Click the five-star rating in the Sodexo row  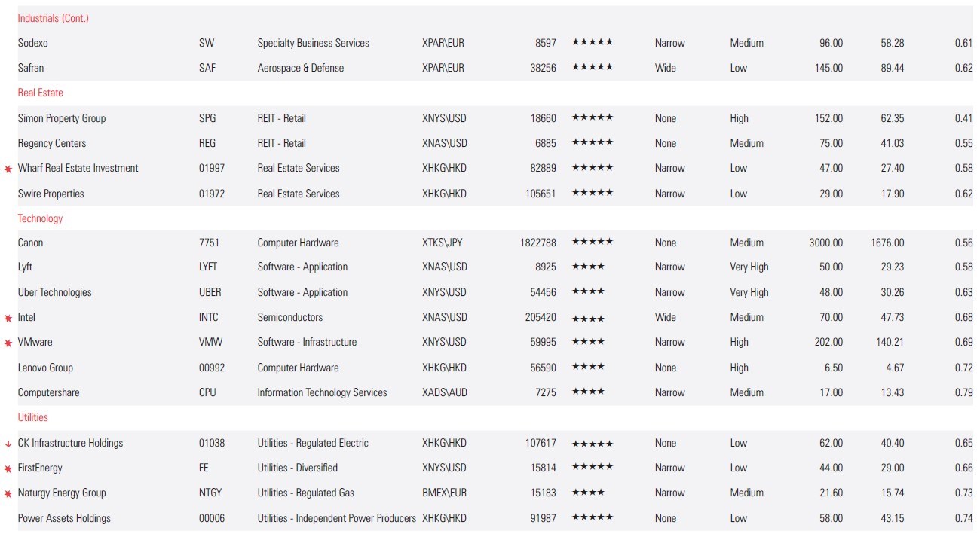592,43
